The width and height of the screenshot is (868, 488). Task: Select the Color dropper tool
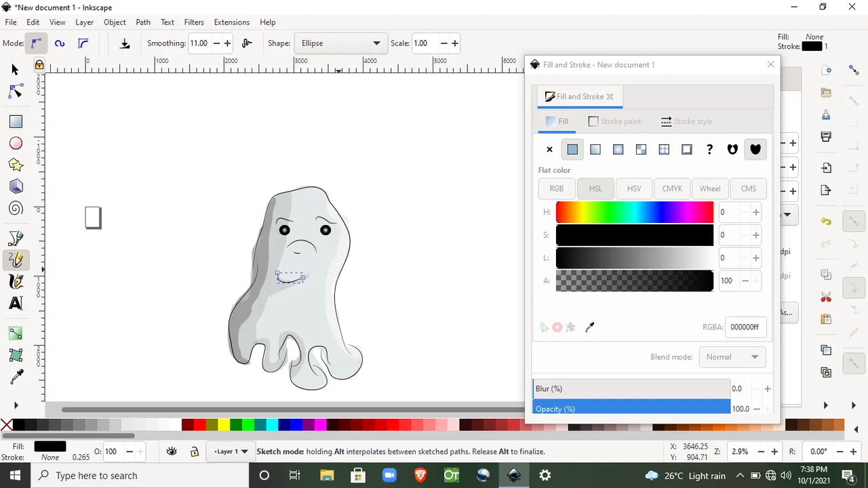click(x=16, y=376)
